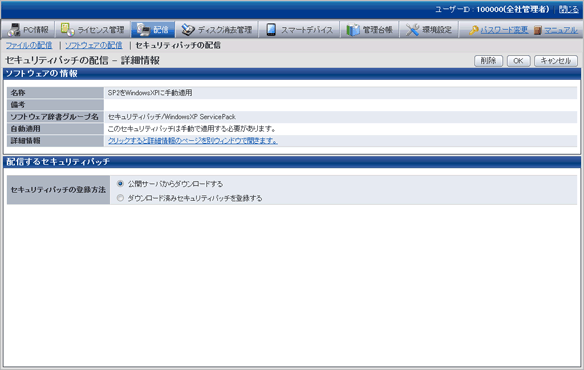Image resolution: width=584 pixels, height=370 pixels.
Task: Go to the スマートデバイス tab
Action: 299,29
